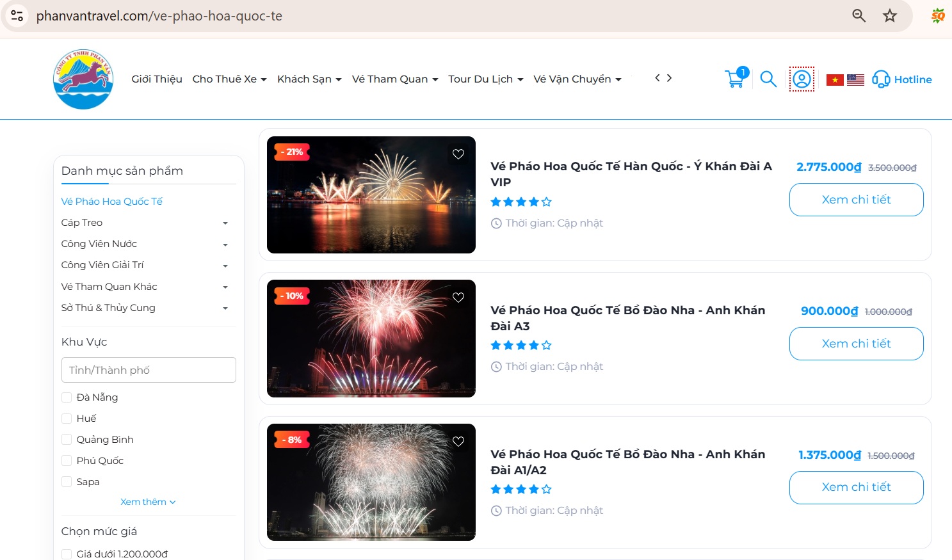The image size is (952, 560).
Task: Enable the Phú Quốc checkbox
Action: [x=67, y=460]
